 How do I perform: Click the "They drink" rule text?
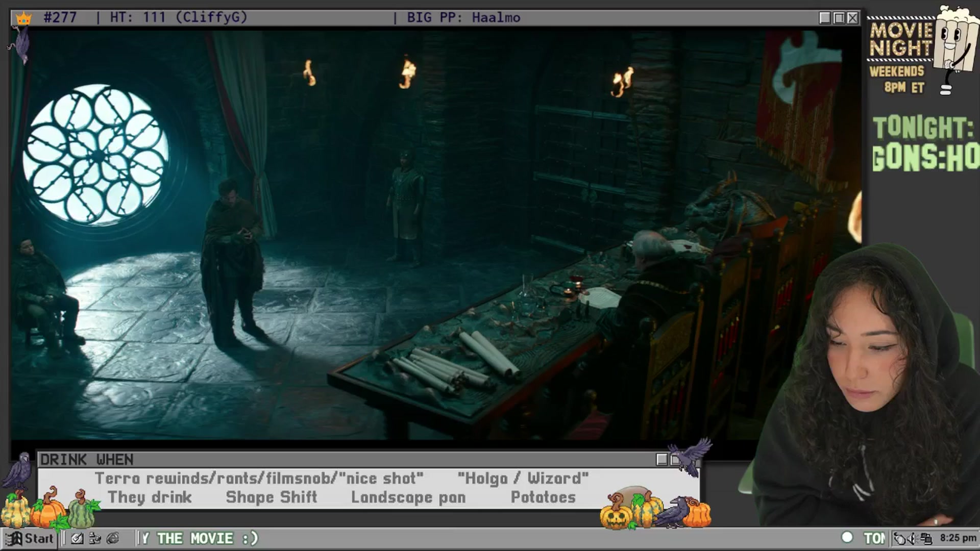coord(150,497)
